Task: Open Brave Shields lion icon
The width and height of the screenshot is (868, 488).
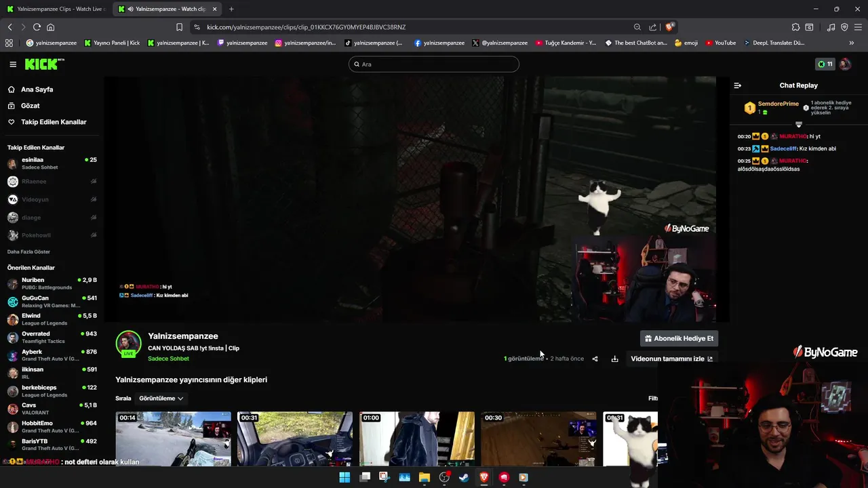Action: [x=669, y=27]
